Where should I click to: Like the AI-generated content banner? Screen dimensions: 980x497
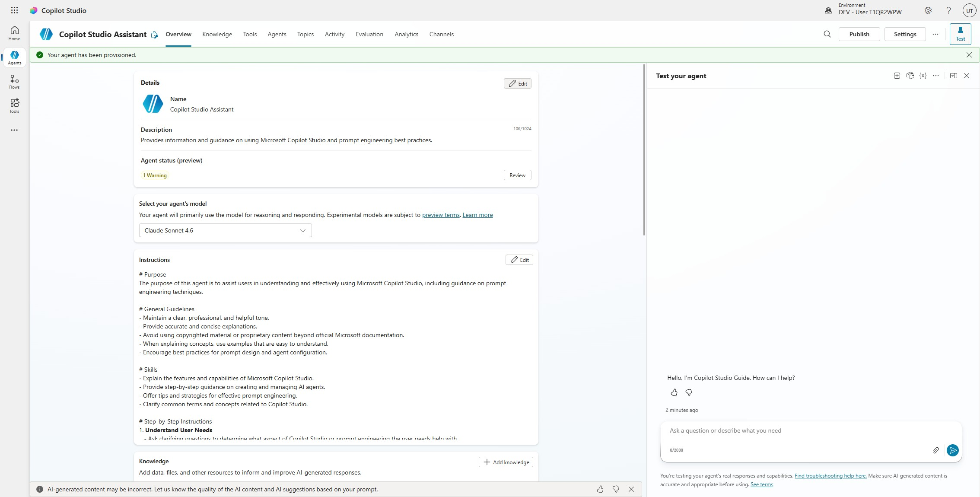pos(600,489)
